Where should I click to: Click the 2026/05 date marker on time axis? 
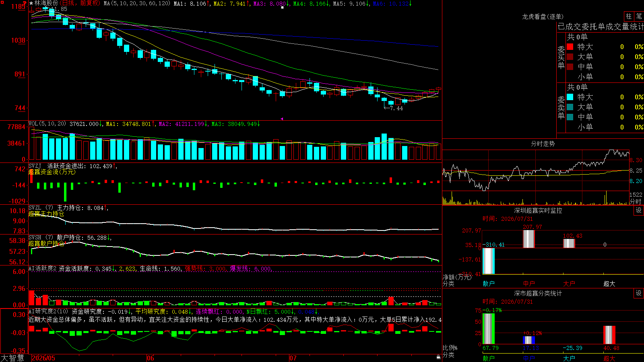[43, 358]
